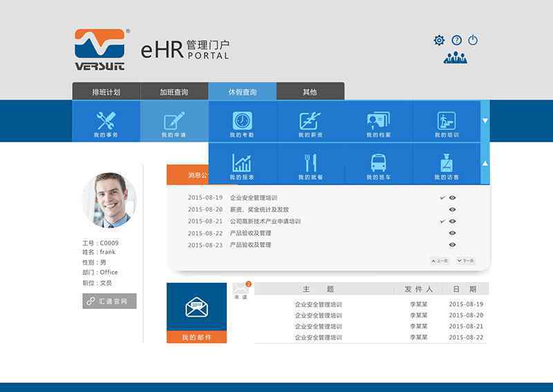Open the 2015-08-22 产品验收及管理 announcement
Image resolution: width=553 pixels, height=392 pixels.
tap(251, 233)
